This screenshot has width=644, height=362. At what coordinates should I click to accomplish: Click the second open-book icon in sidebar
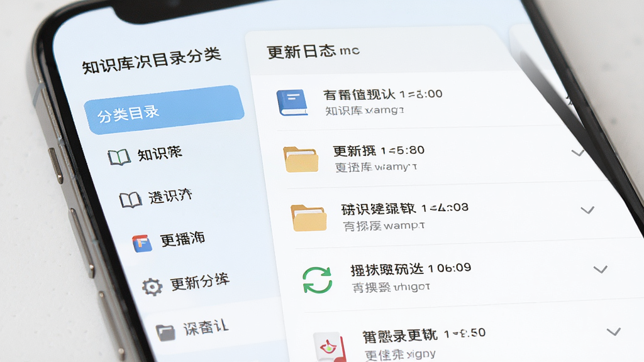[x=131, y=200]
